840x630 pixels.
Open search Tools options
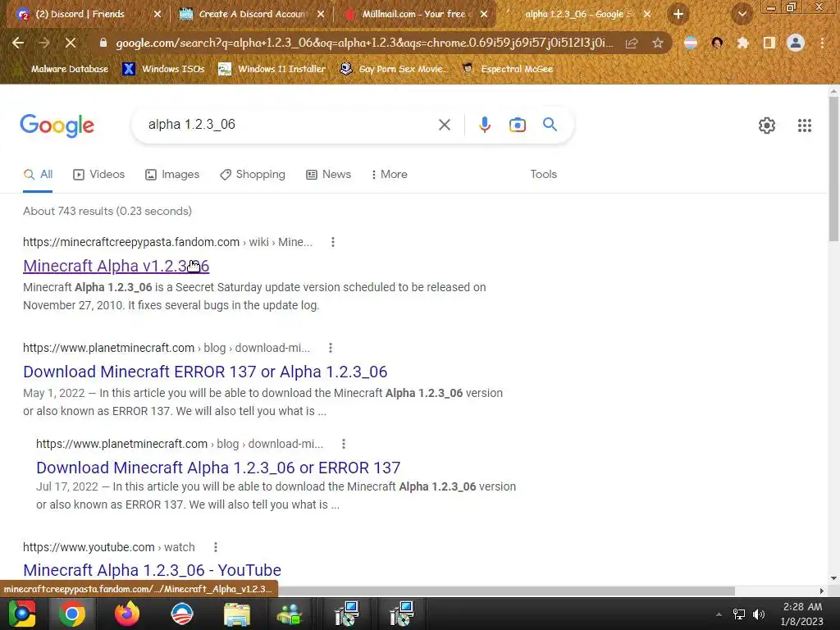[543, 175]
